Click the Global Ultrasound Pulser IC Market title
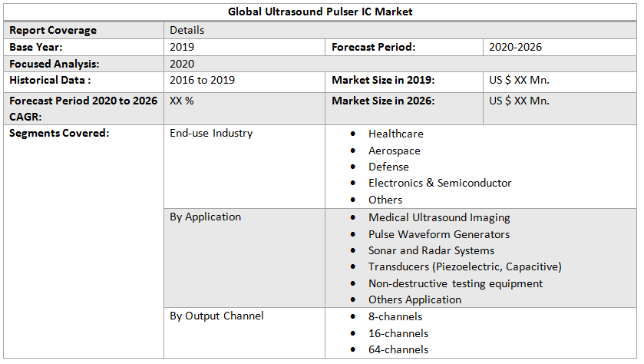Viewport: 644px width, 364px height. pos(320,12)
